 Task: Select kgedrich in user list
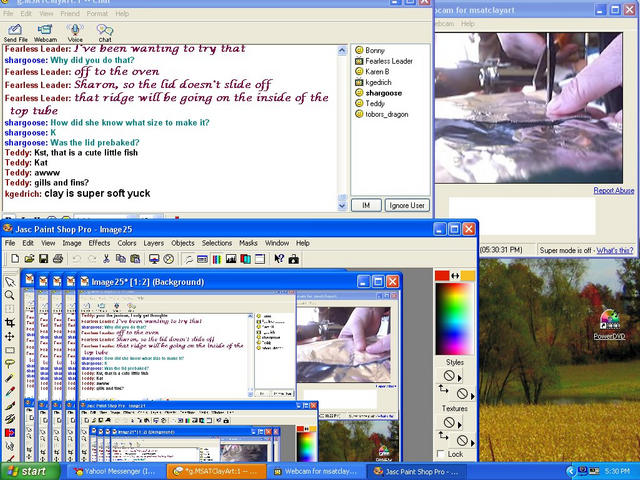point(373,82)
